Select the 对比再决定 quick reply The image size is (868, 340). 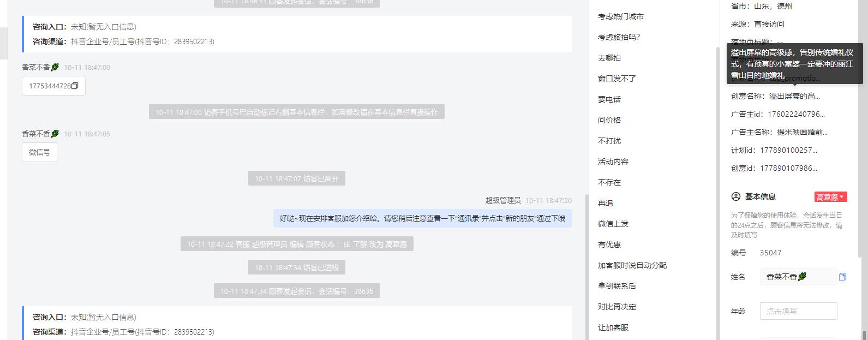tap(617, 307)
